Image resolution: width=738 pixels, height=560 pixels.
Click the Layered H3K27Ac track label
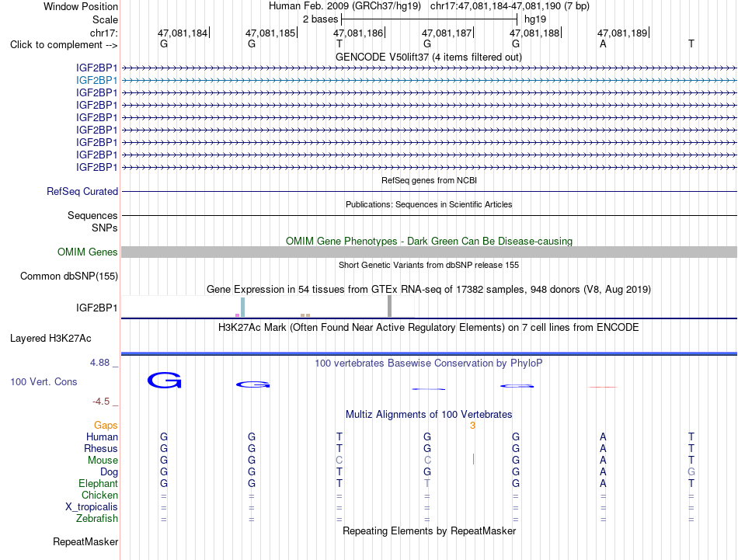[50, 339]
